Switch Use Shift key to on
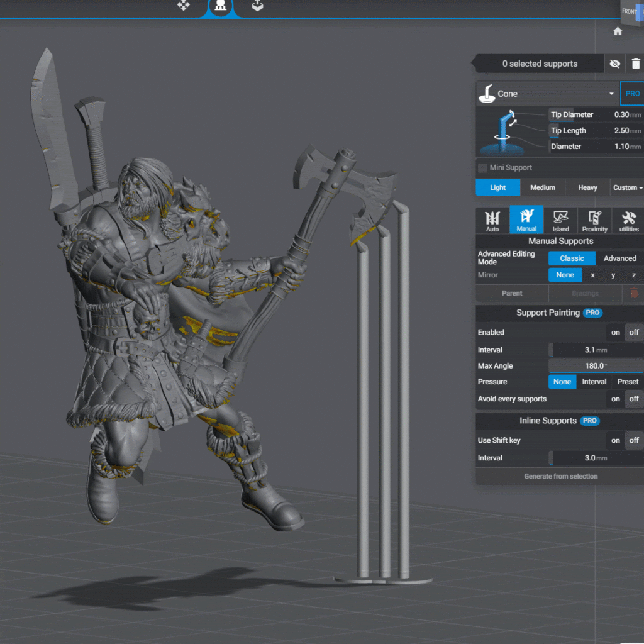The width and height of the screenshot is (644, 644). click(615, 440)
